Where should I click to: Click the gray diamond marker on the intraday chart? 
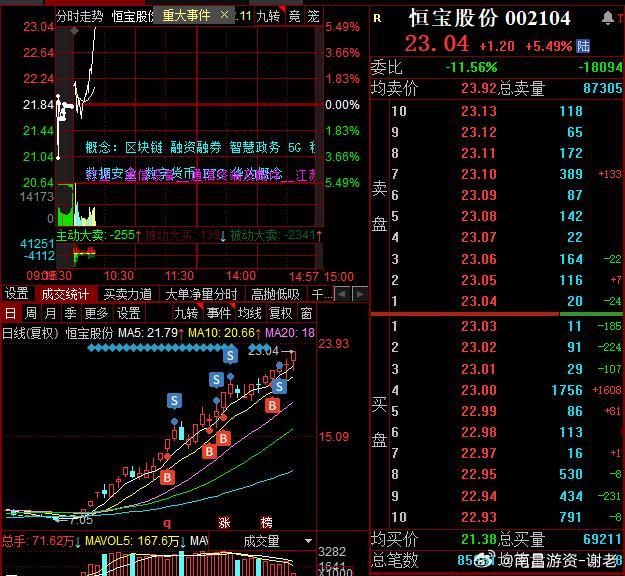click(x=75, y=31)
